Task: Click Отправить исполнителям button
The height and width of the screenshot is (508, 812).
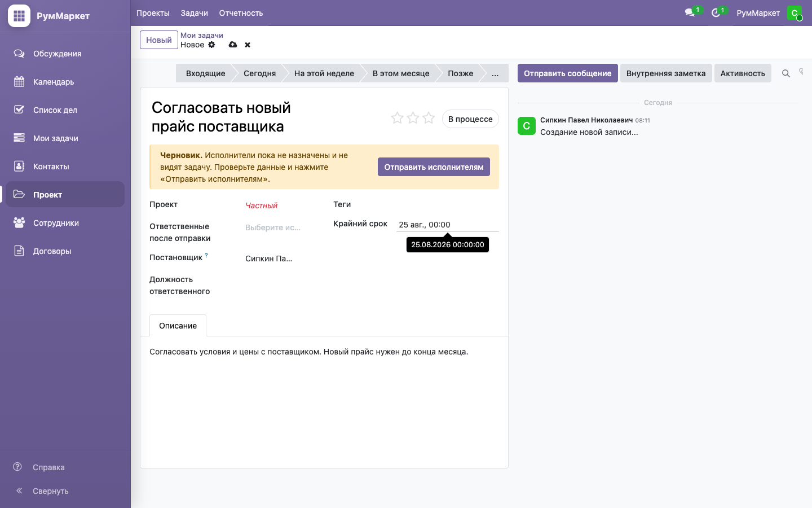Action: click(434, 167)
